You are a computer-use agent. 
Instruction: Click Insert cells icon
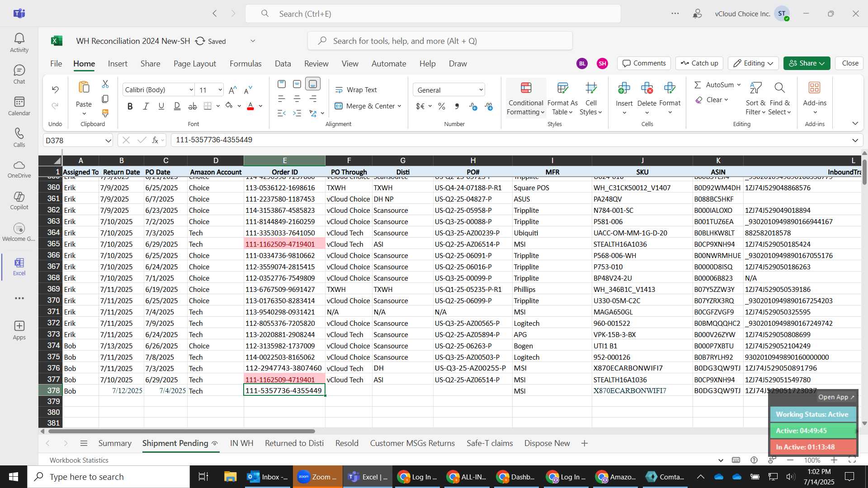click(624, 88)
